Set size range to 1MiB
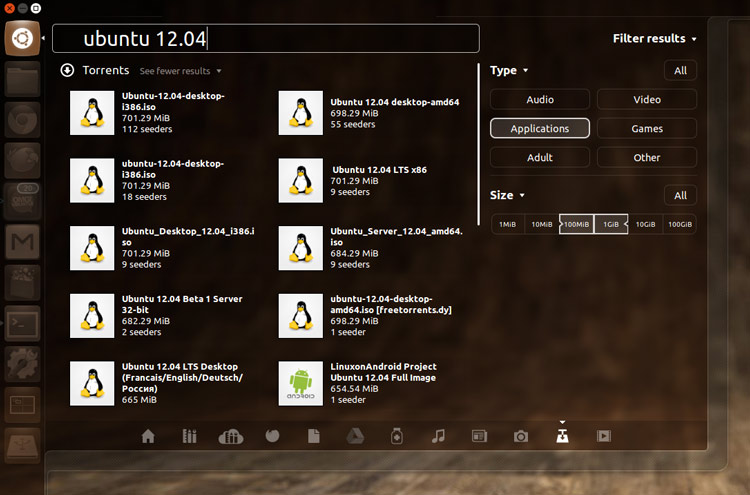 pyautogui.click(x=507, y=224)
